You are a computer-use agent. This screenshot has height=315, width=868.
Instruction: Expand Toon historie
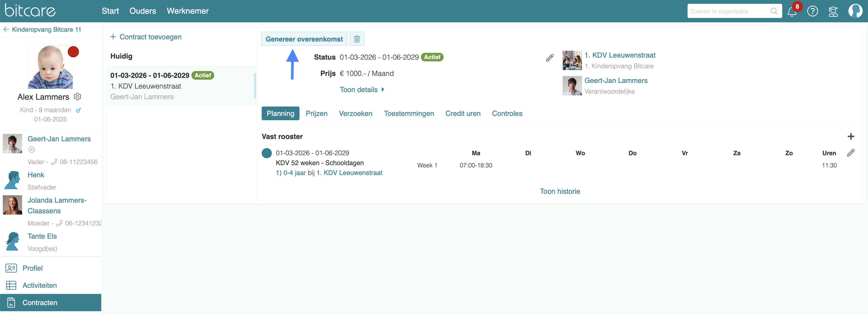click(x=560, y=191)
